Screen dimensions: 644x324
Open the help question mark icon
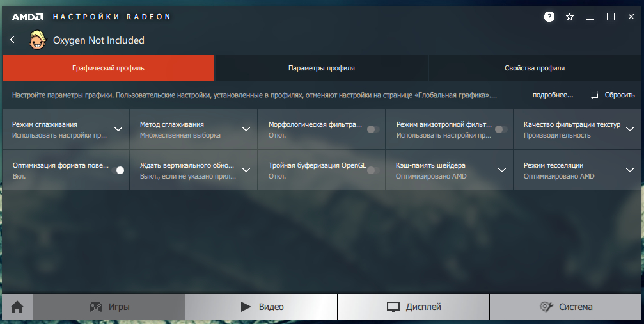549,17
